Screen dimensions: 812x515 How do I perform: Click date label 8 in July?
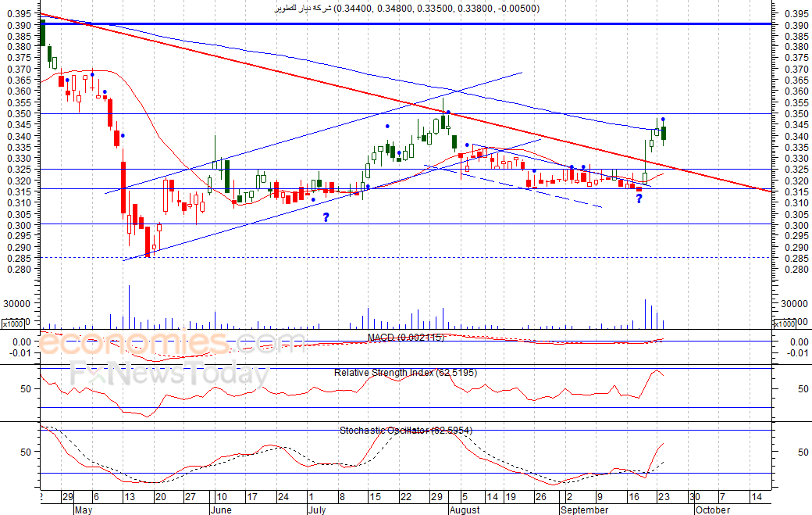(x=342, y=497)
